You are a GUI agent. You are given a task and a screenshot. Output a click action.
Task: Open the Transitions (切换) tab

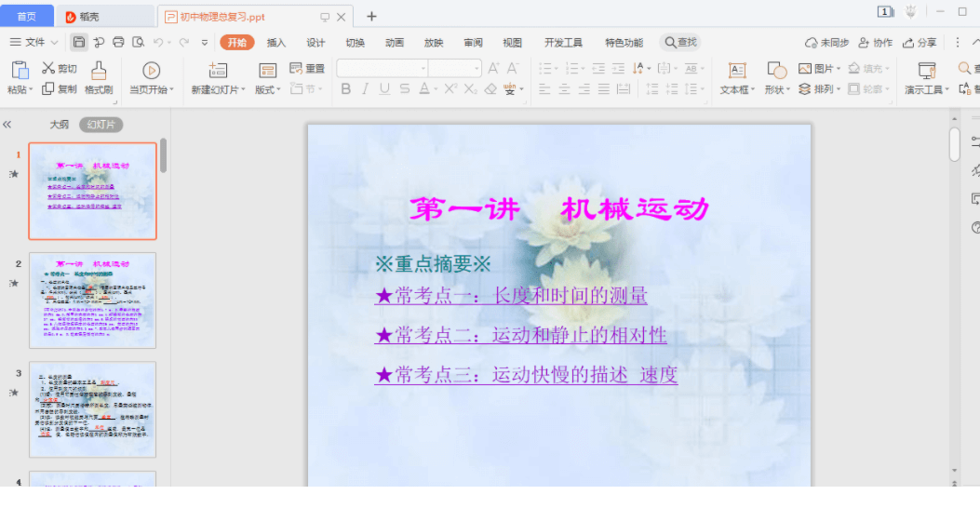click(x=355, y=43)
